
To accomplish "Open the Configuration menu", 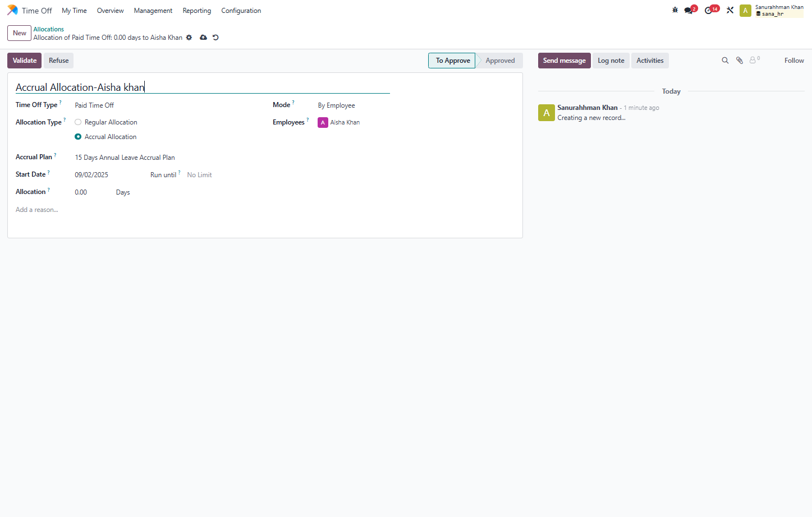I will pos(241,11).
